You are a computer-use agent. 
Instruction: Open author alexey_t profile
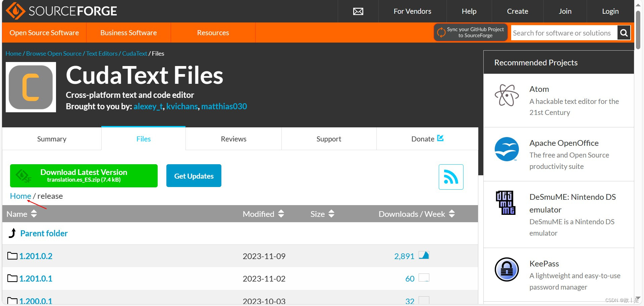point(148,107)
